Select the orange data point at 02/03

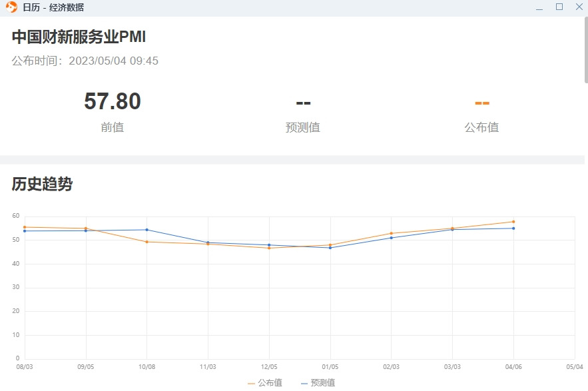[391, 233]
